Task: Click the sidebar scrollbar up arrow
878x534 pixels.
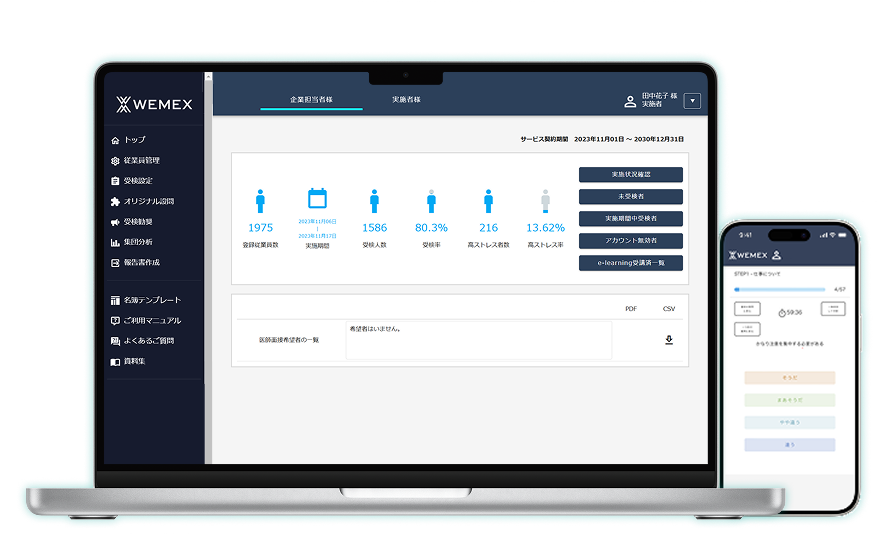Action: [209, 77]
